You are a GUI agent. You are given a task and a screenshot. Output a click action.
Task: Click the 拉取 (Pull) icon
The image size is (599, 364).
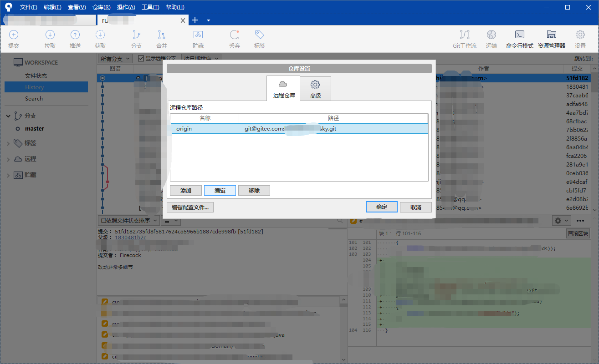pyautogui.click(x=50, y=39)
